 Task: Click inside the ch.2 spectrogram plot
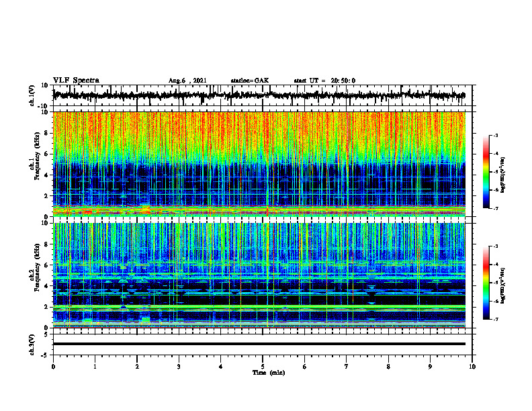pos(259,275)
